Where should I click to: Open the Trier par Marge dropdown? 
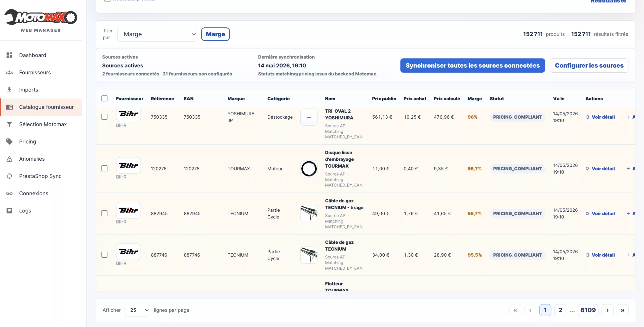(157, 34)
